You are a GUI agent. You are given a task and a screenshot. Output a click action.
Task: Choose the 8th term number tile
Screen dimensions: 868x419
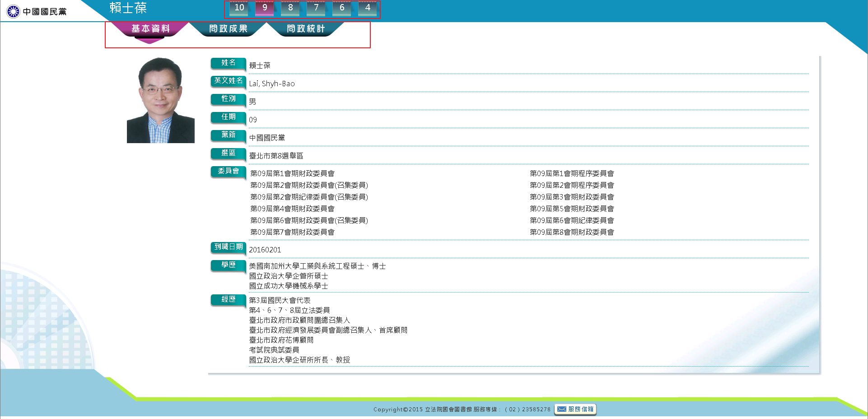tap(290, 8)
